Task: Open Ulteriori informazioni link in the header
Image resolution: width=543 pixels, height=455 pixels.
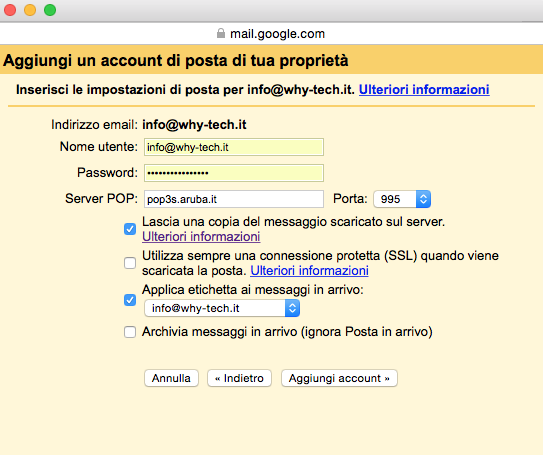Action: [x=424, y=90]
